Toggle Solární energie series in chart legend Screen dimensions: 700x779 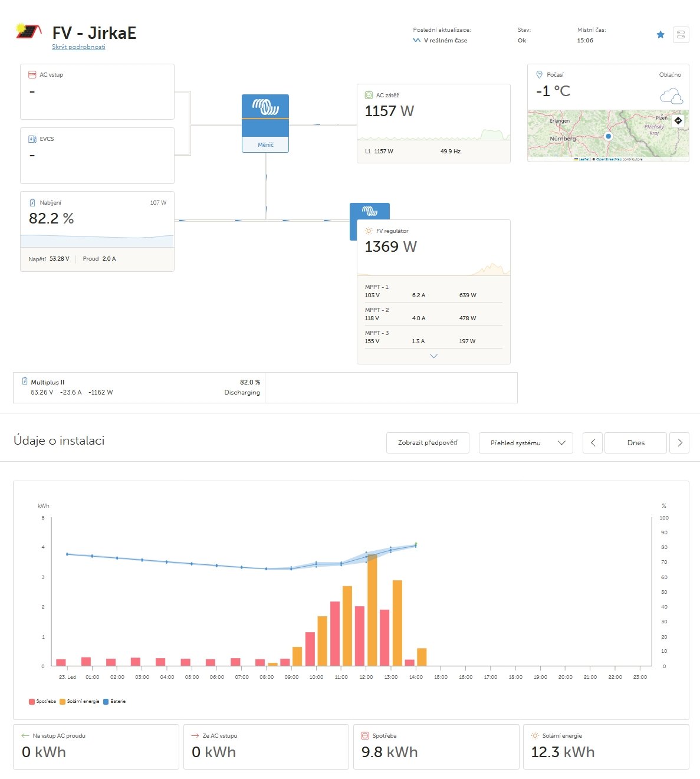point(80,702)
